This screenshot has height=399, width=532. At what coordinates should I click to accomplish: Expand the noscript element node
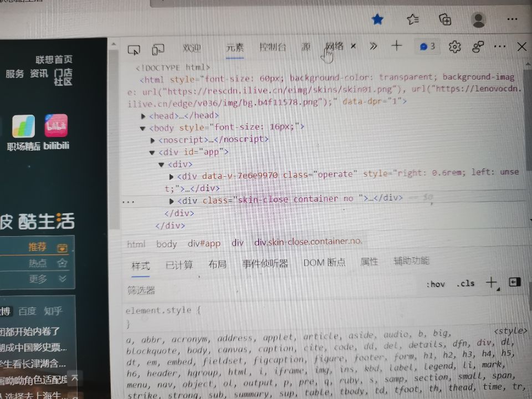click(152, 140)
